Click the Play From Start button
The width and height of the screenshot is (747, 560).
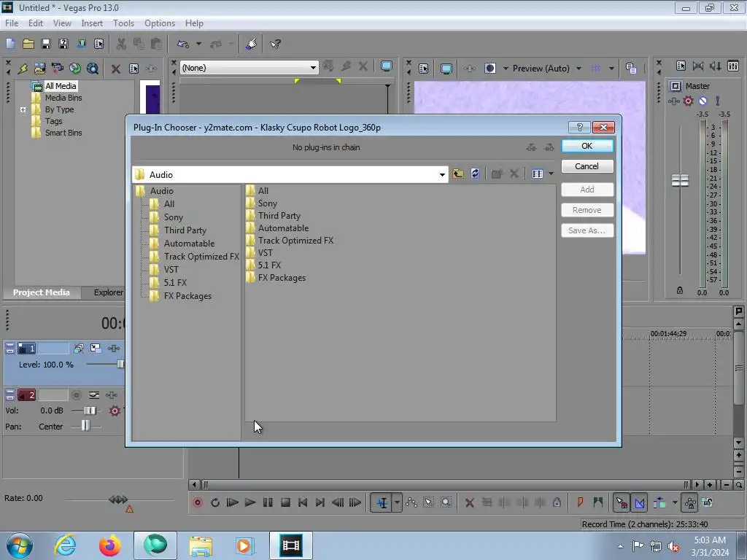(x=233, y=502)
